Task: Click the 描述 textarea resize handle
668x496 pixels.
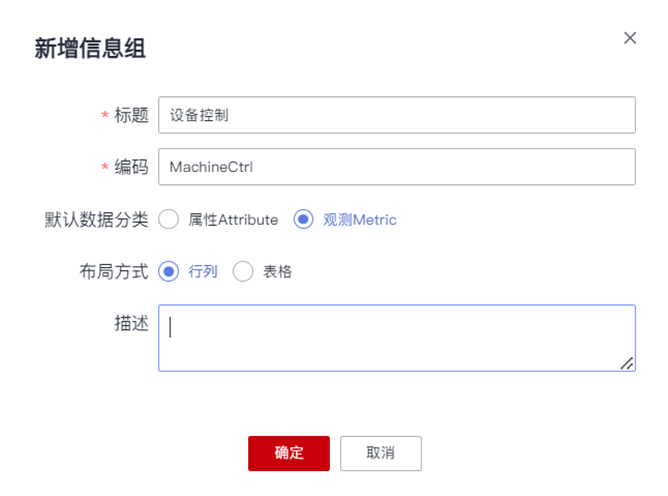Action: [x=626, y=363]
